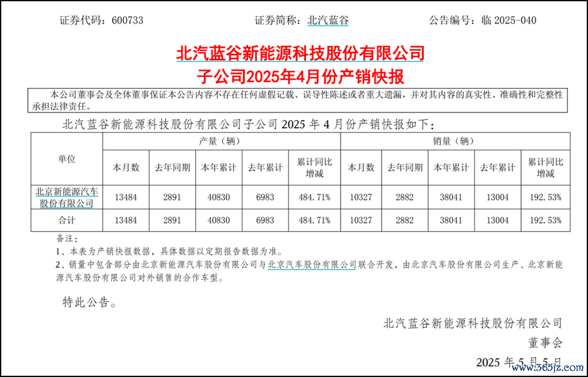Image resolution: width=588 pixels, height=377 pixels.
Task: Select 2882 in the 北京新能源汽车 row
Action: coord(405,197)
